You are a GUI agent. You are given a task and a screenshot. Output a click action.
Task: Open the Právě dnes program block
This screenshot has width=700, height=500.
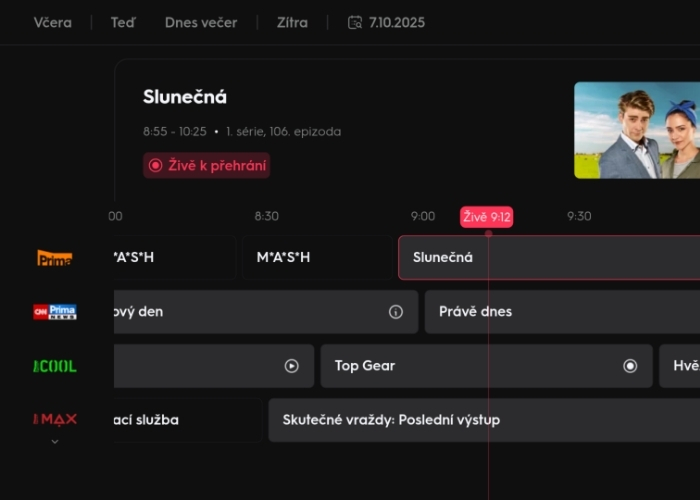[x=560, y=312]
